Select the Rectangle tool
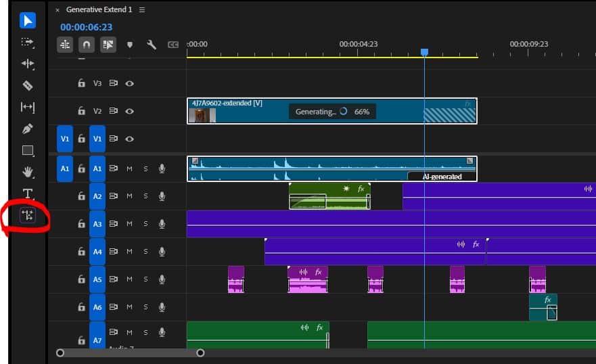This screenshot has height=364, width=596. tap(27, 150)
